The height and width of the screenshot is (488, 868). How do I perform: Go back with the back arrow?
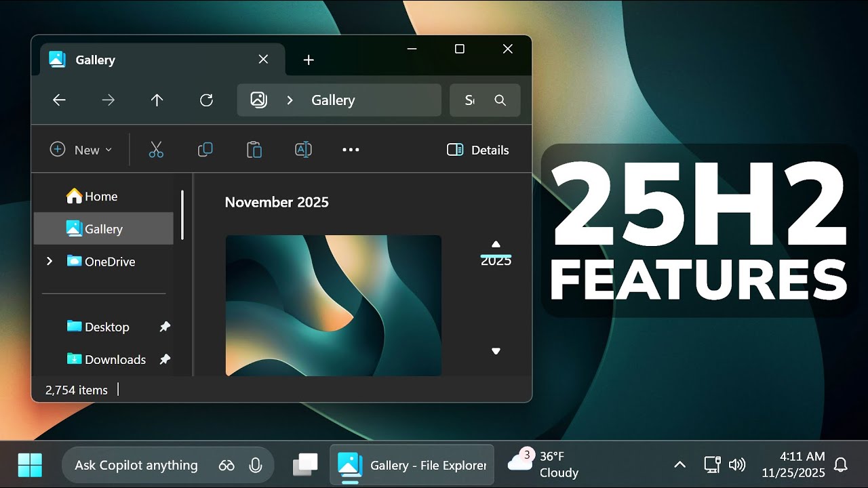click(x=60, y=100)
